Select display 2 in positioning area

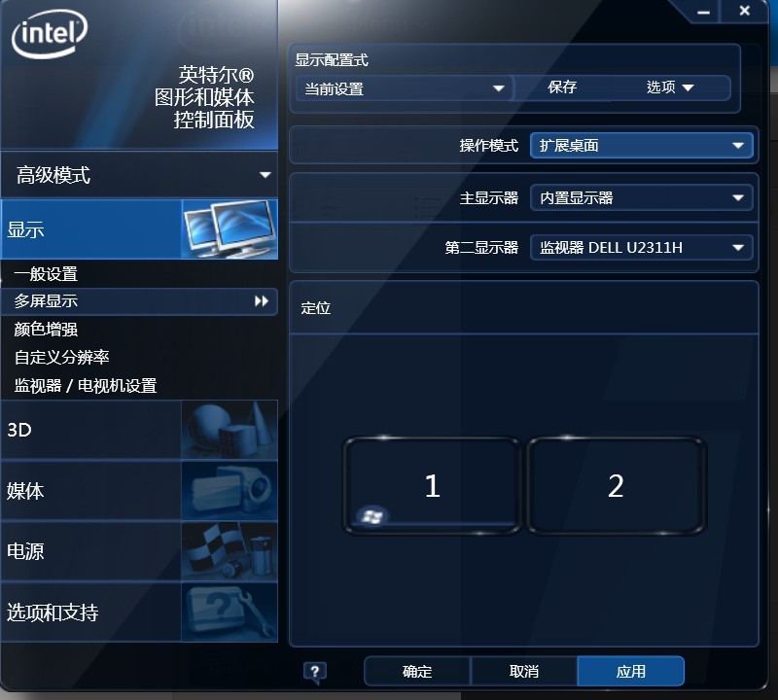coord(616,485)
